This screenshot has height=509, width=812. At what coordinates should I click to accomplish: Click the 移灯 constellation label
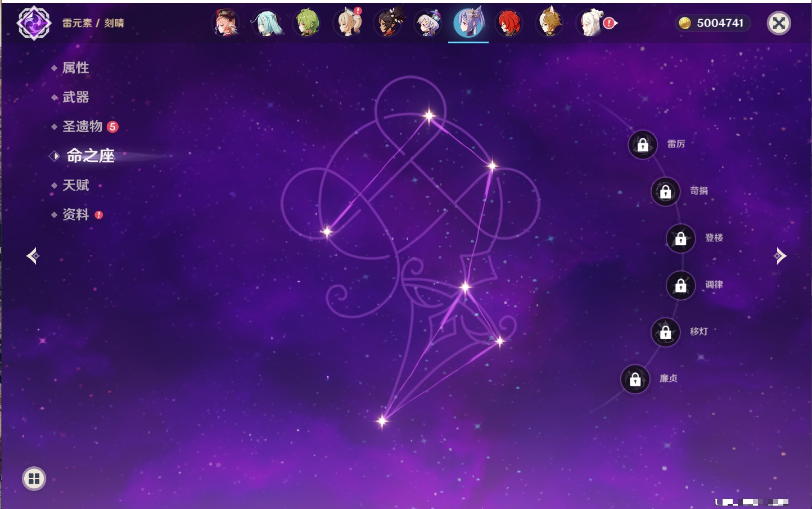[699, 331]
